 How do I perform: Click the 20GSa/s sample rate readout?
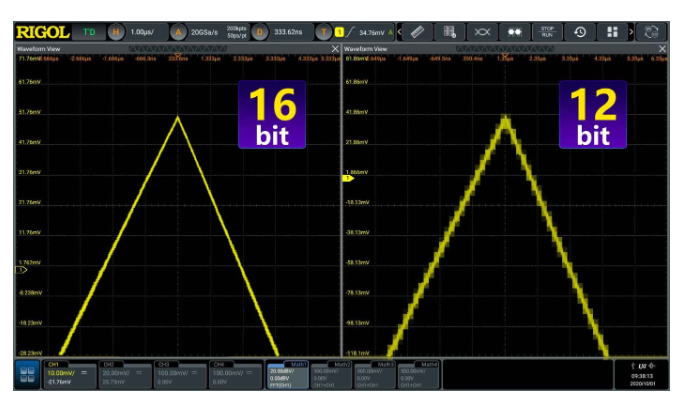tap(204, 32)
